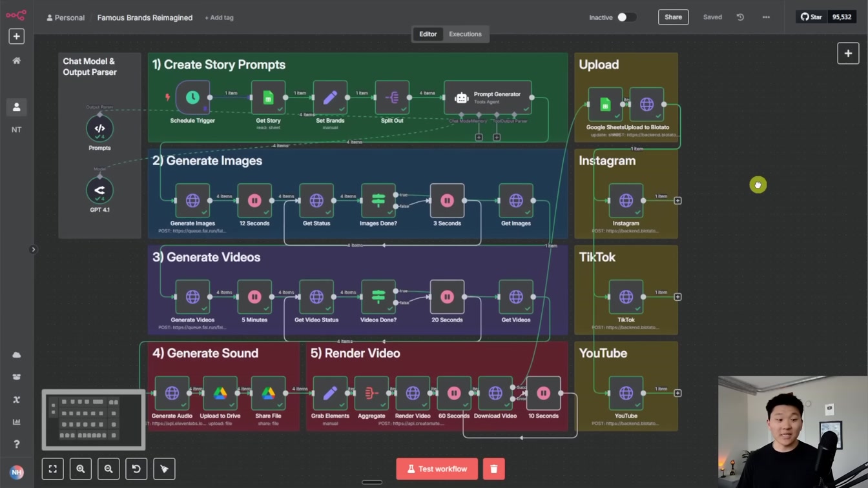Open the Google Sheets upload node
868x488 pixels.
(x=605, y=104)
